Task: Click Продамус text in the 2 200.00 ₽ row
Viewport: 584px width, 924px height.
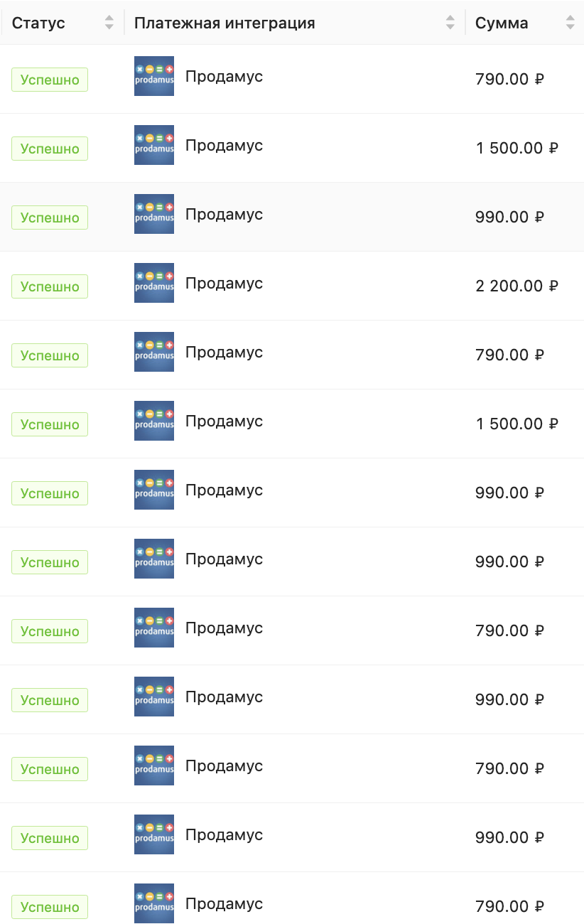Action: click(224, 284)
